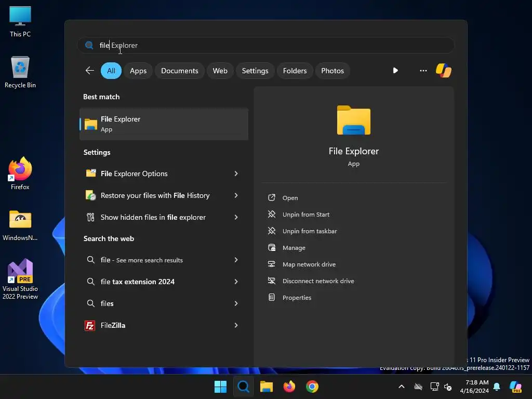Select Visual Studio 2022 Preview desktop shortcut

click(x=20, y=279)
